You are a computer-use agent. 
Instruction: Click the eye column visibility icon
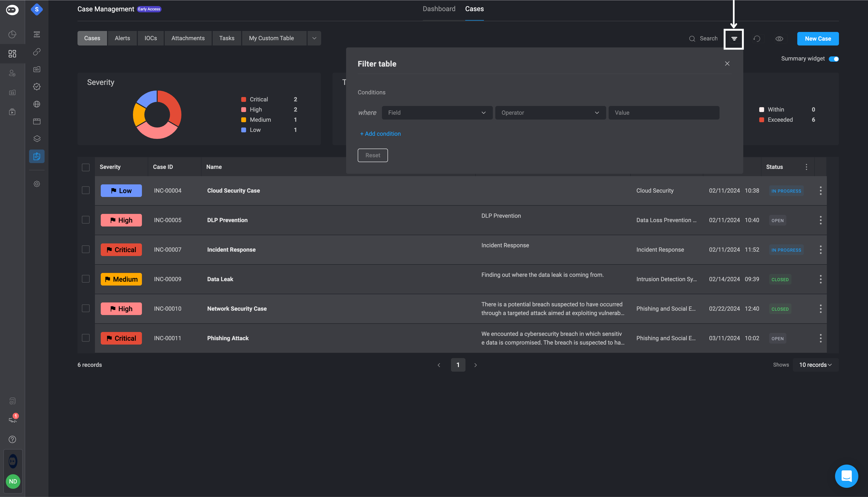coord(779,38)
